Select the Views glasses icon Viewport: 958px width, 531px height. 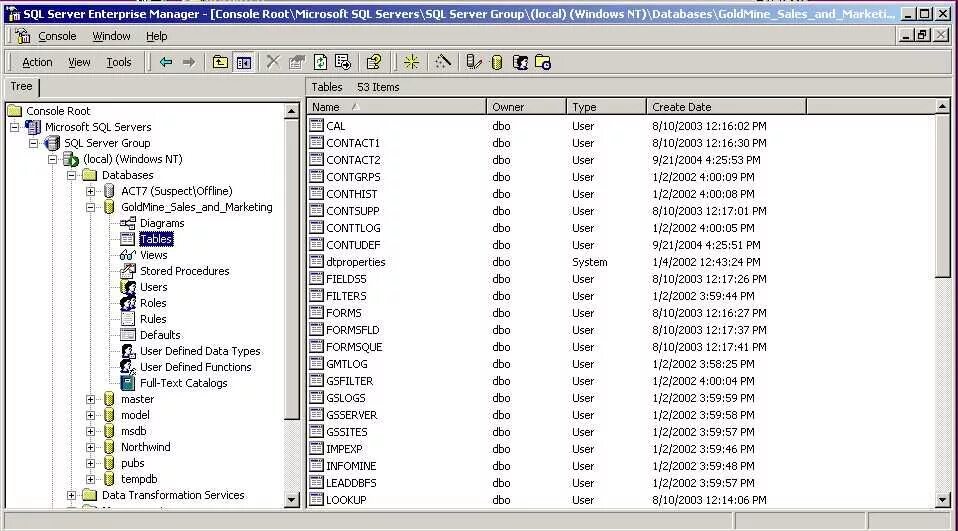[128, 255]
